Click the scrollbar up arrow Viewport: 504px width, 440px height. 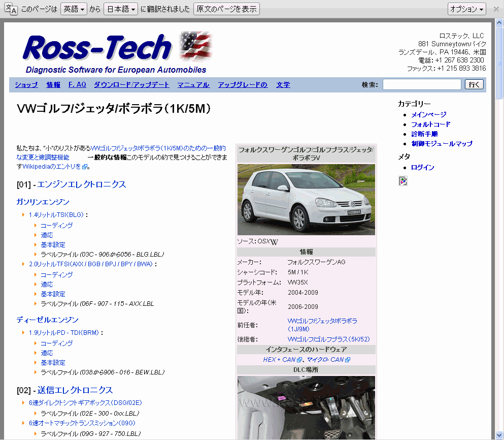point(499,22)
